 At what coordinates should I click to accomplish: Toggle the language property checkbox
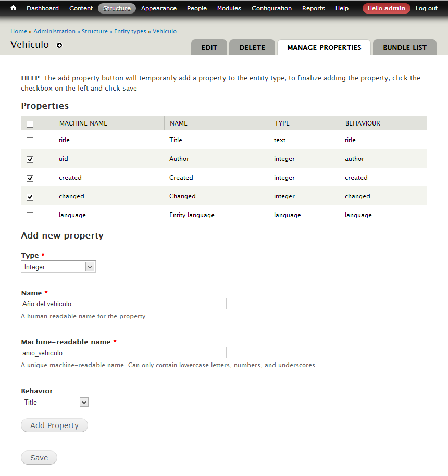coord(30,216)
